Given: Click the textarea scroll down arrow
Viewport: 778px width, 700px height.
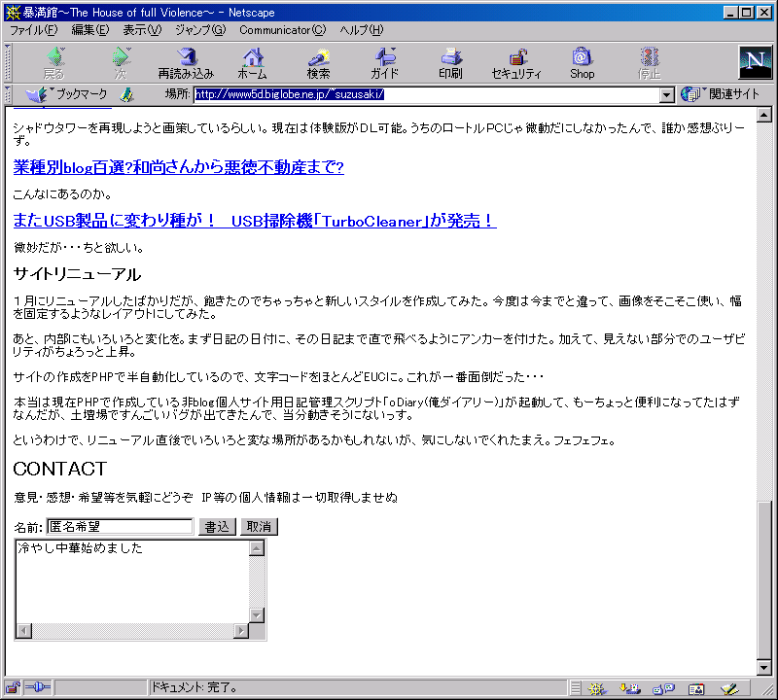Looking at the screenshot, I should pos(257,615).
